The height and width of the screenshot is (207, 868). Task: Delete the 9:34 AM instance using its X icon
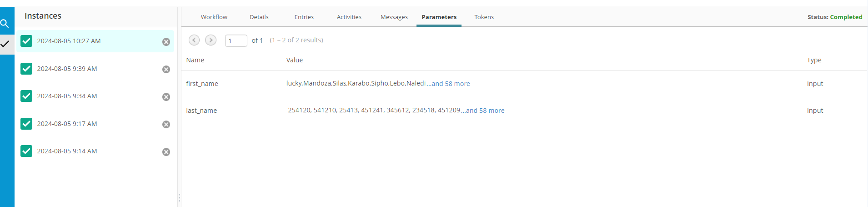tap(166, 97)
